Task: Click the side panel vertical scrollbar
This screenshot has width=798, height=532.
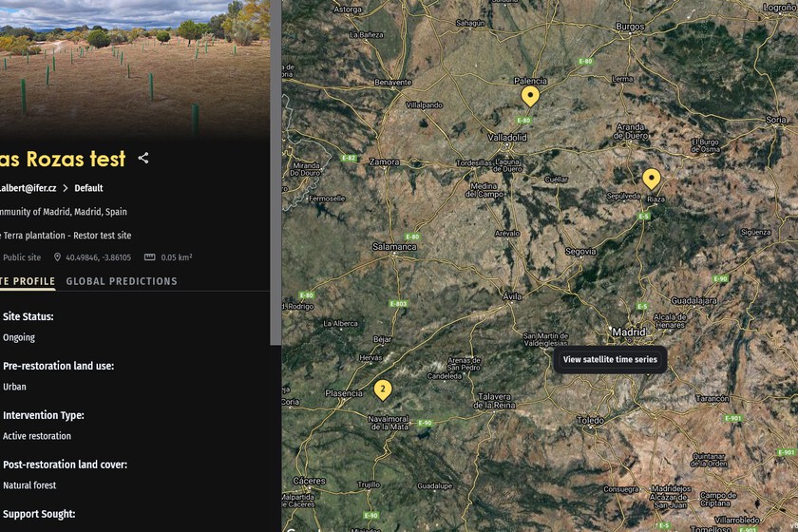Action: 275,172
